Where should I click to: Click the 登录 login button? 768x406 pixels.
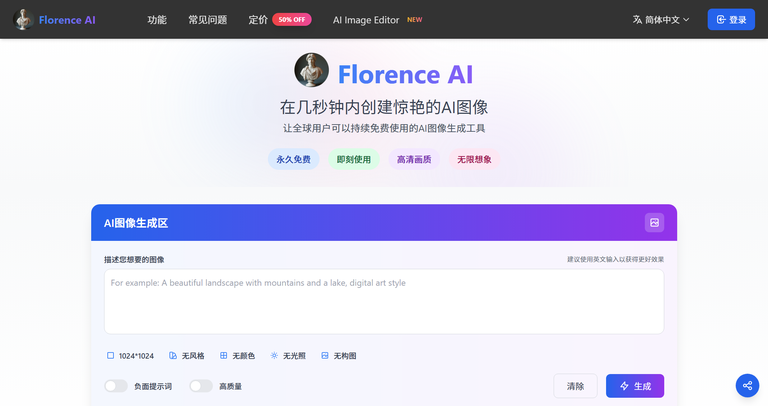[731, 19]
